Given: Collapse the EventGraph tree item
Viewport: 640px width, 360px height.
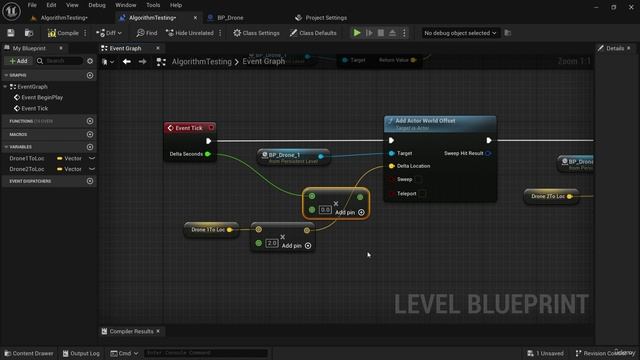Looking at the screenshot, I should click(x=5, y=87).
